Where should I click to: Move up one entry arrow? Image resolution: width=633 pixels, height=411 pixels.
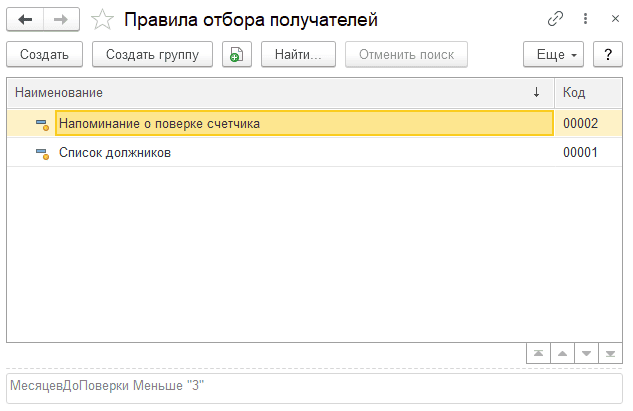tap(562, 354)
